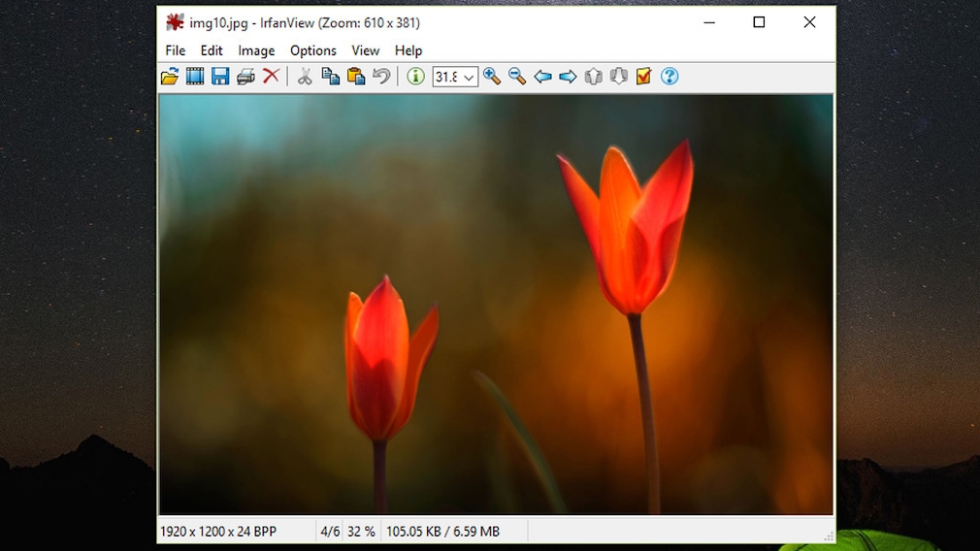Open the Options menu
The width and height of the screenshot is (980, 551).
(x=313, y=50)
